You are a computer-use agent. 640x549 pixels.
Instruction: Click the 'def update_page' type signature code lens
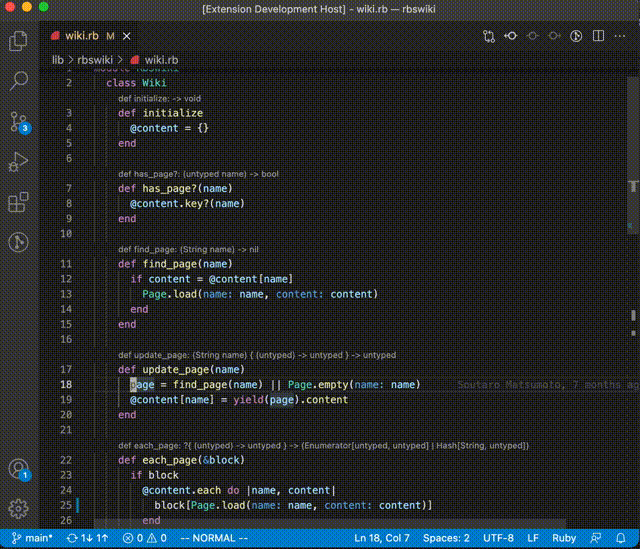pyautogui.click(x=257, y=355)
